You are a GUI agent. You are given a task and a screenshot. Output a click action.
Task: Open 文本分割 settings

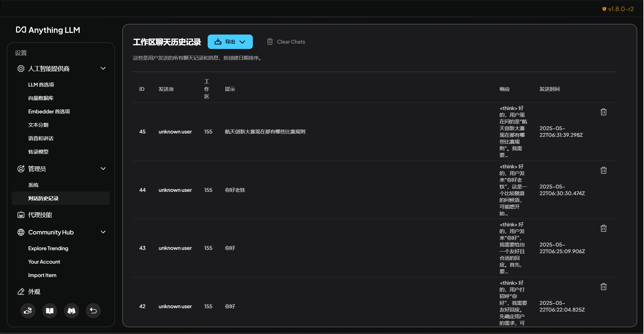coord(38,125)
